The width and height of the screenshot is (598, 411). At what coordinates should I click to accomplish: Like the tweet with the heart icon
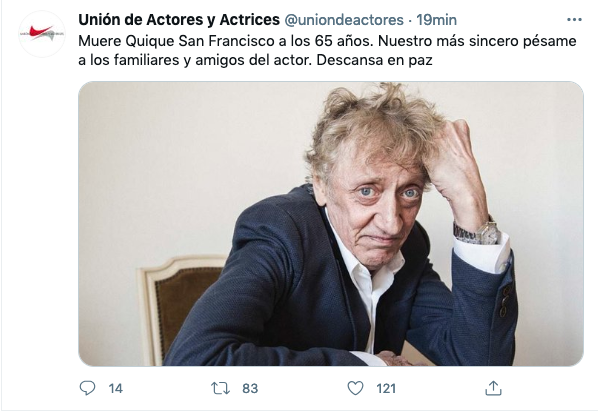tap(355, 388)
